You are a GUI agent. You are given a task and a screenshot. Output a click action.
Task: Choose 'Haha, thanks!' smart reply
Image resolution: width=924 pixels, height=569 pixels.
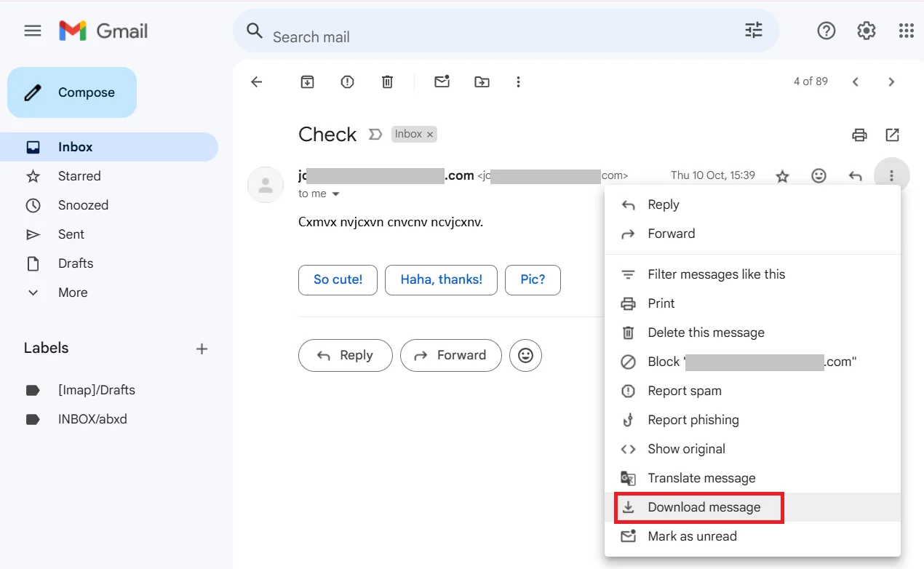click(441, 280)
